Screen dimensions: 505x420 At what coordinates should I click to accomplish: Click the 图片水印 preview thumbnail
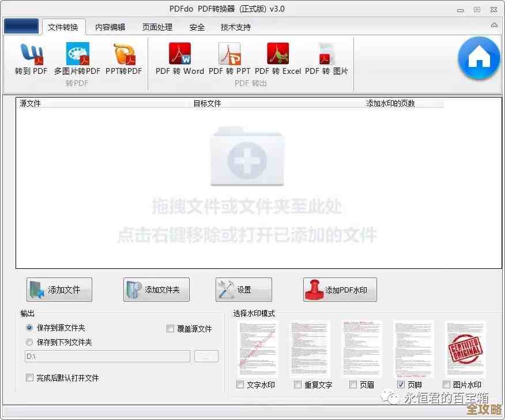465,348
